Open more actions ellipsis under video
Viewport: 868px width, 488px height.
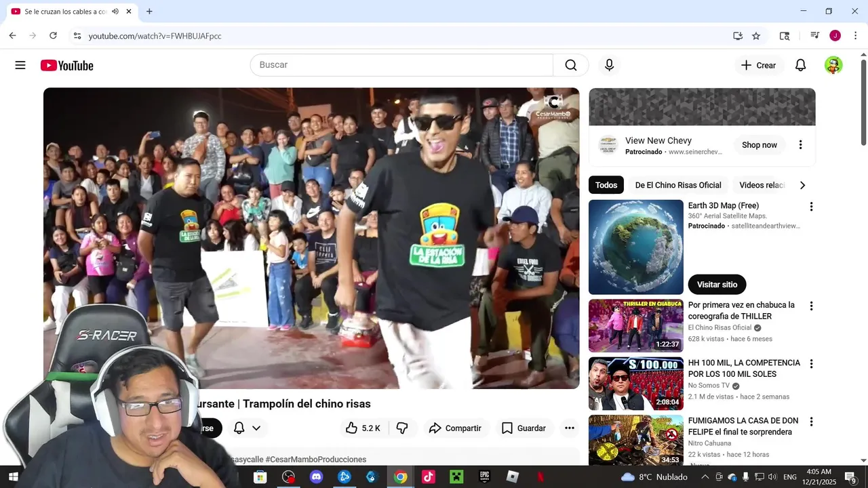click(x=570, y=428)
